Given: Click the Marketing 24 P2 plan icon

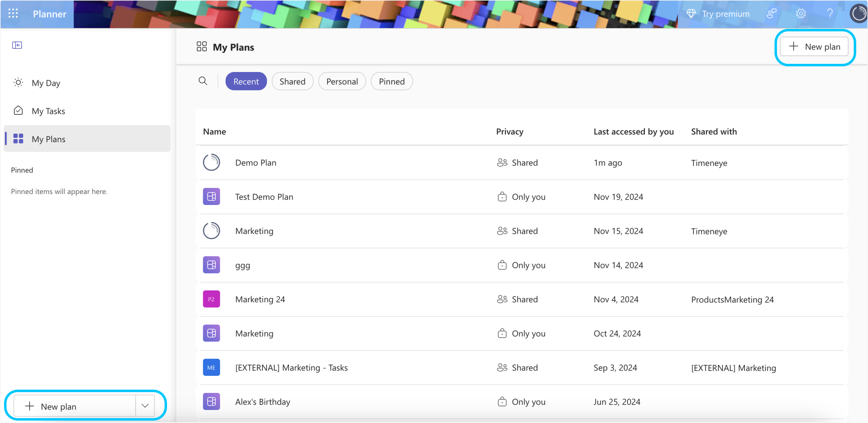Looking at the screenshot, I should 211,299.
